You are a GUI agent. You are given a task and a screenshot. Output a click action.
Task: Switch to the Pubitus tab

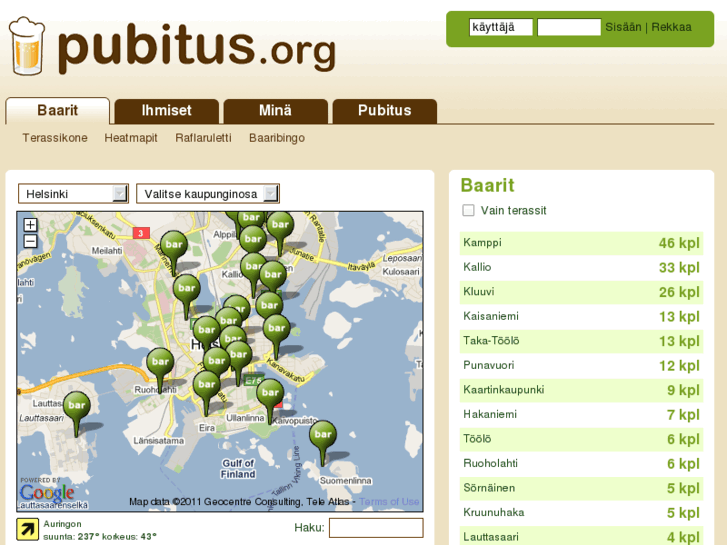pyautogui.click(x=384, y=110)
